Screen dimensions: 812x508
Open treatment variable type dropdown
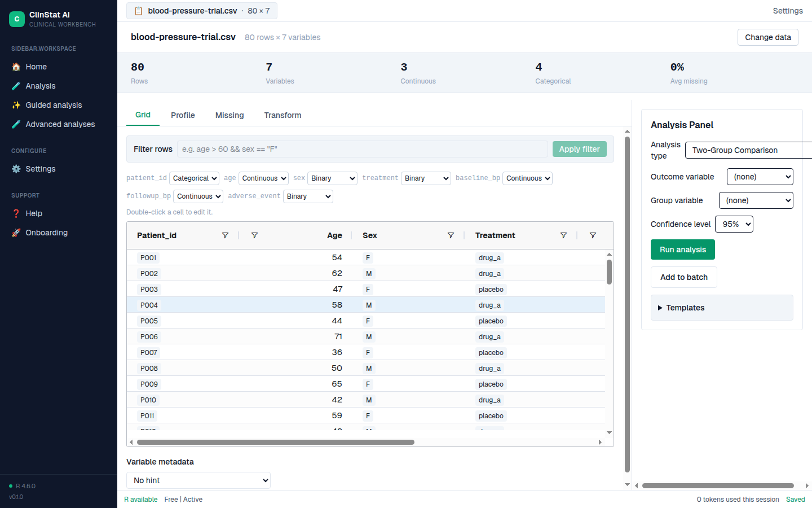[426, 178]
